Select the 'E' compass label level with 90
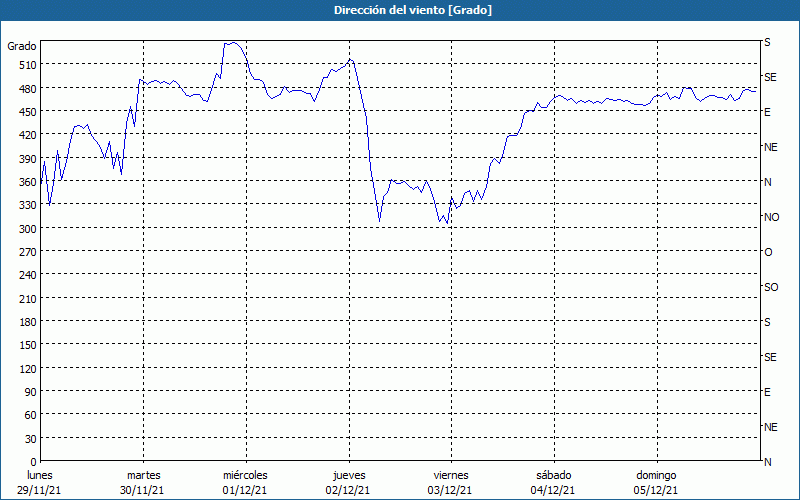Image resolution: width=800 pixels, height=500 pixels. [x=767, y=392]
